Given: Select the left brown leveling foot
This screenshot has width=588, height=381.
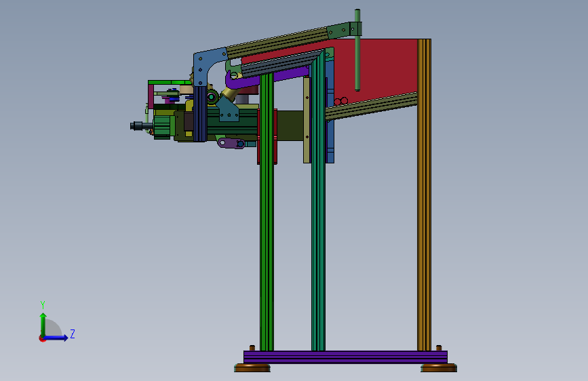Looking at the screenshot, I should click(x=252, y=367).
